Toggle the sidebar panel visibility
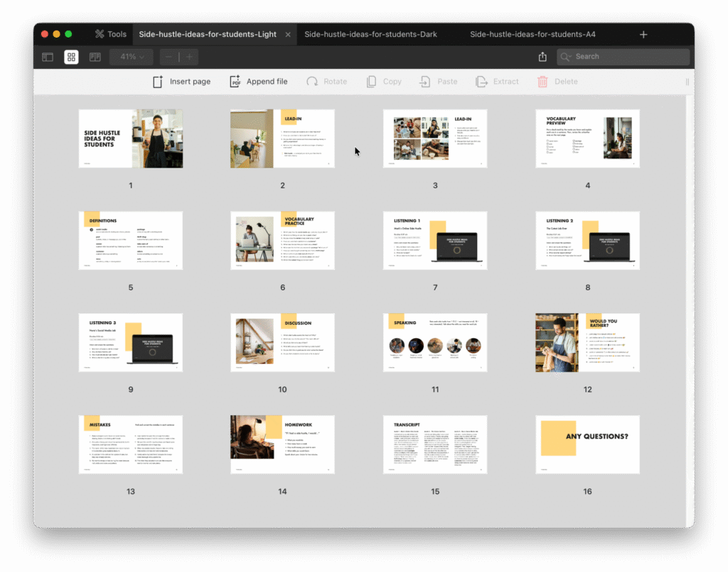728x572 pixels. click(x=47, y=56)
